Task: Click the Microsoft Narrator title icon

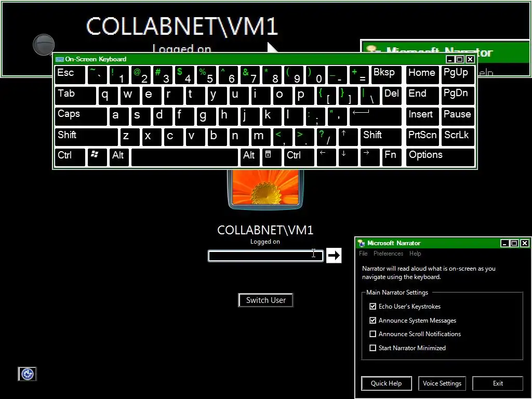Action: point(361,243)
